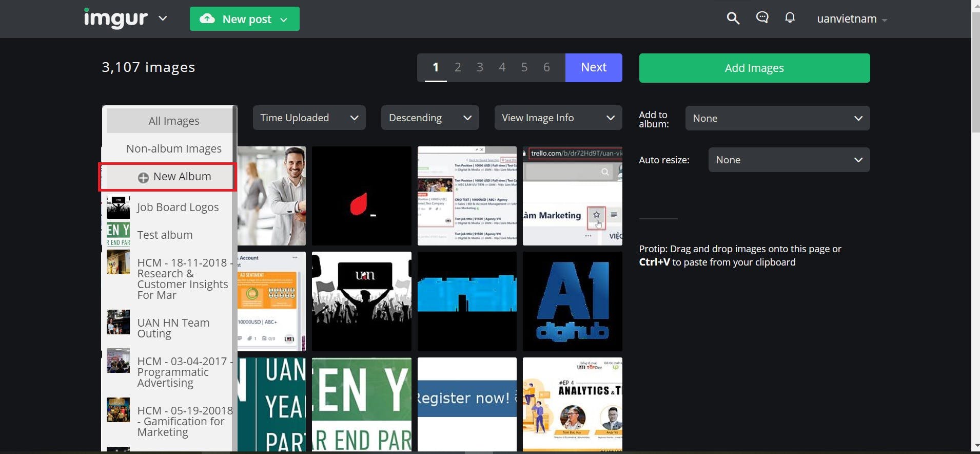Click the UAN HN Team Outing album thumbnail

coord(118,323)
